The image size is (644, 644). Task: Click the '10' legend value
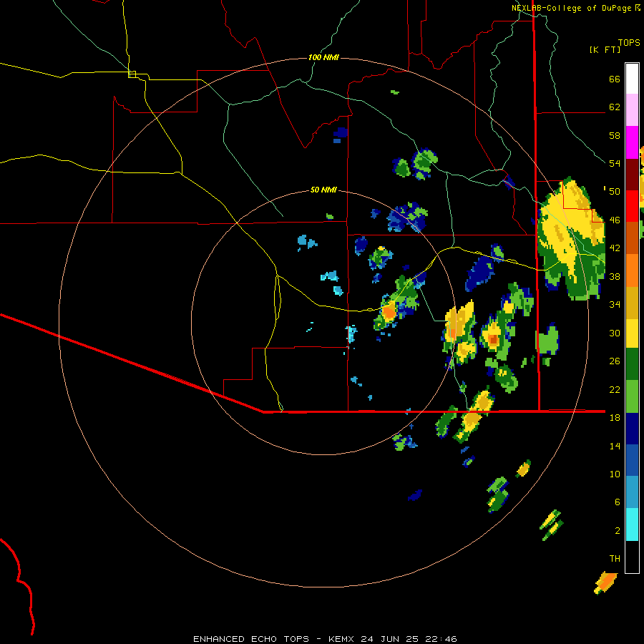click(615, 474)
